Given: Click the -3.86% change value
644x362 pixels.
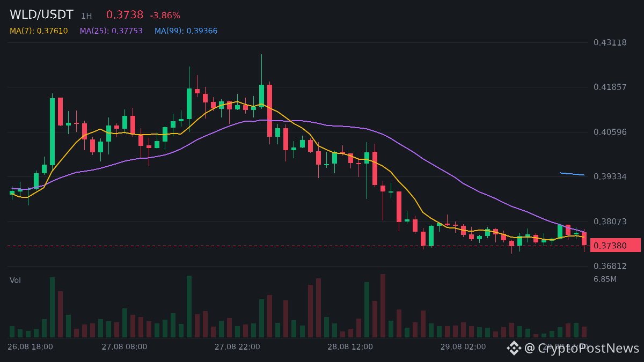Looking at the screenshot, I should 165,16.
